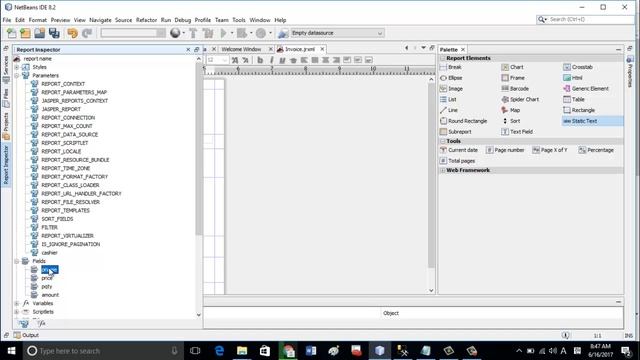This screenshot has width=640, height=360.
Task: Expand the Scriptlets node in Report Inspector
Action: click(x=17, y=312)
